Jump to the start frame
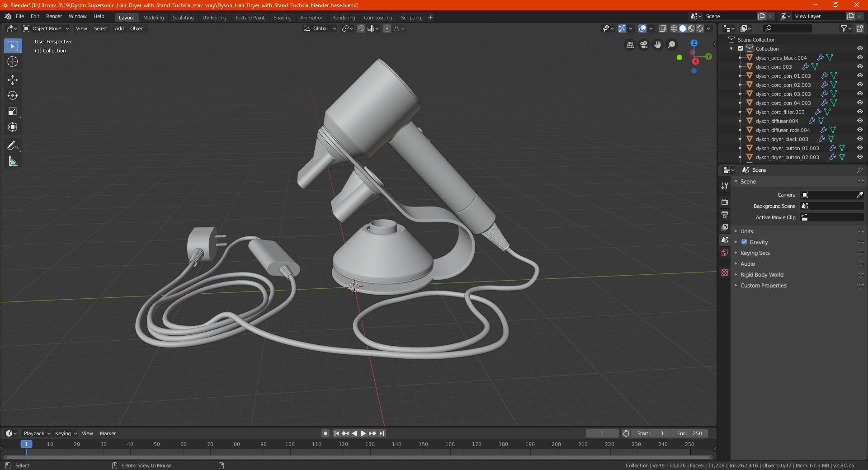This screenshot has width=868, height=470. [336, 433]
